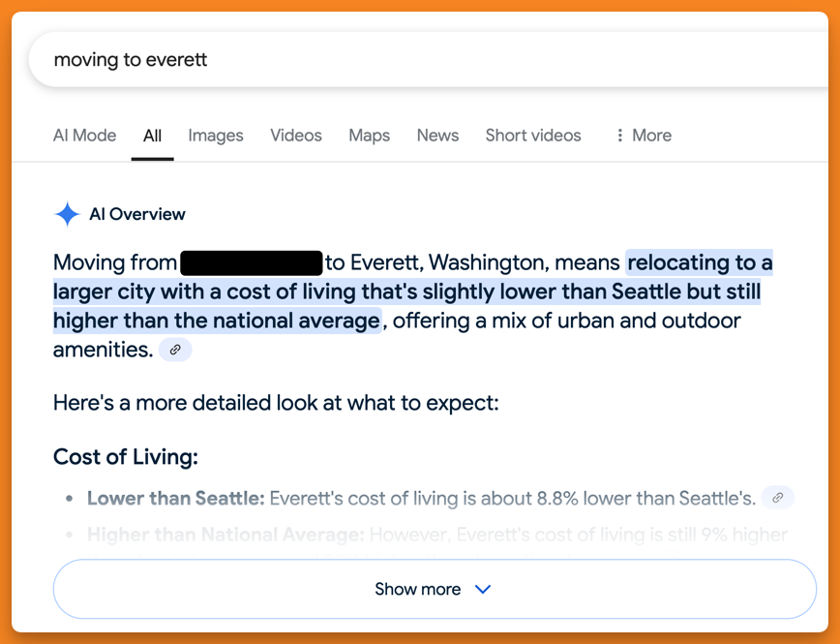Open source link icon after "amenities."

[x=175, y=350]
